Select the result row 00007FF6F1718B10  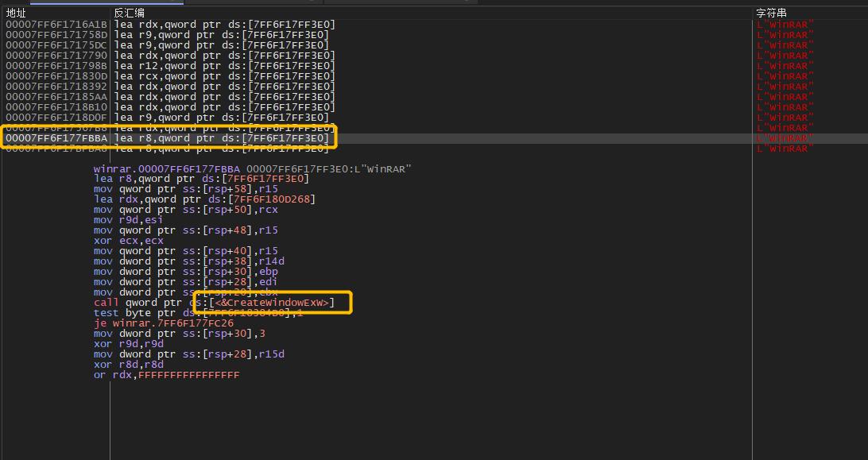[x=56, y=106]
